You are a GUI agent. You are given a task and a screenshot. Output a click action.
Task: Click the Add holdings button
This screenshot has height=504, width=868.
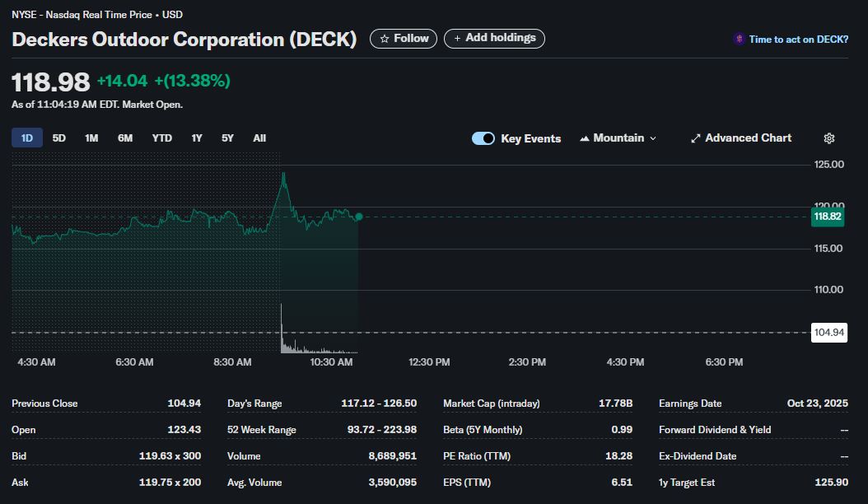pos(494,39)
